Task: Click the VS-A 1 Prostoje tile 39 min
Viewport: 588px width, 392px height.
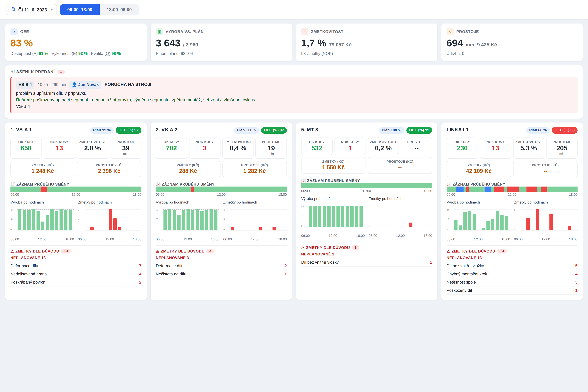Action: 126,148
